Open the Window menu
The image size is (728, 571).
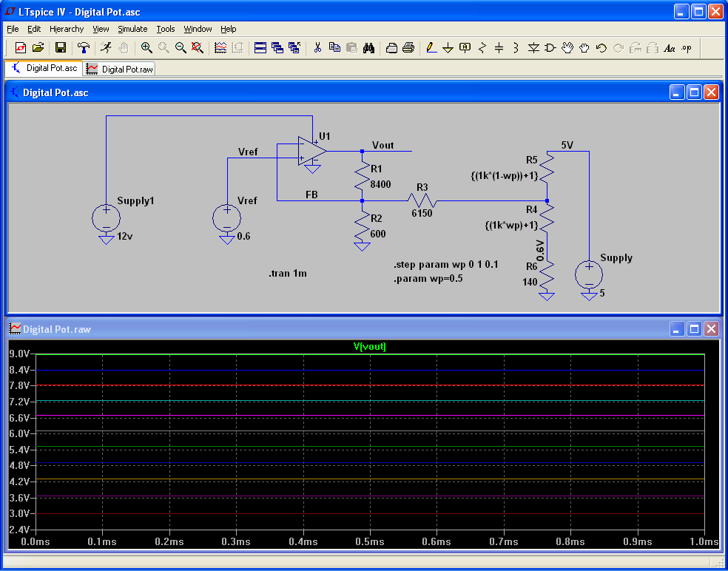pos(198,29)
